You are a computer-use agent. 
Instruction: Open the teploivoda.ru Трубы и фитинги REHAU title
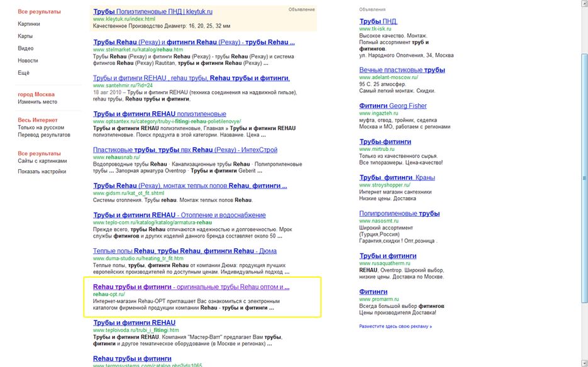click(134, 322)
